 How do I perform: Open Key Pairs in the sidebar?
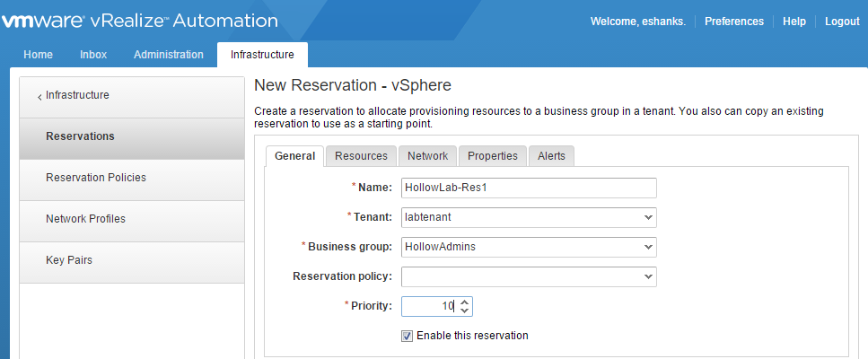pyautogui.click(x=132, y=260)
